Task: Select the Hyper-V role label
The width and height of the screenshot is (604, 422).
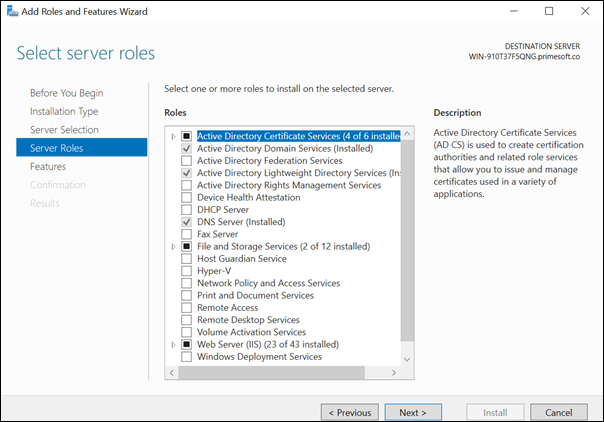Action: (x=214, y=271)
